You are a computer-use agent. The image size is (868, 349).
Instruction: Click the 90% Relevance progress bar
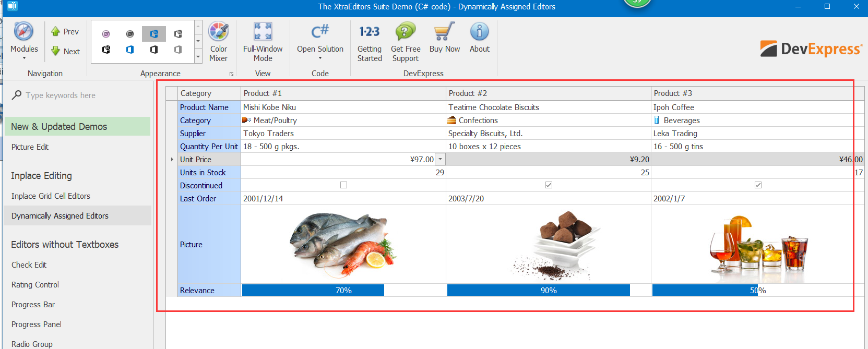click(549, 290)
